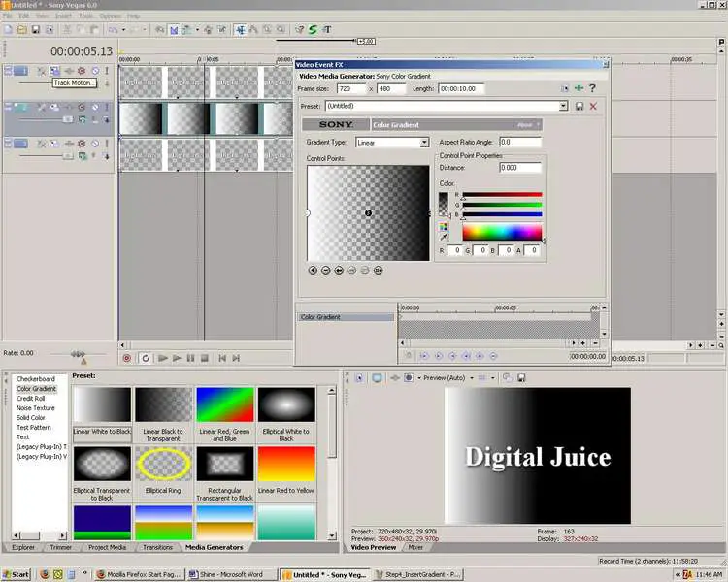
Task: Go to end in the transport bar
Action: 236,358
